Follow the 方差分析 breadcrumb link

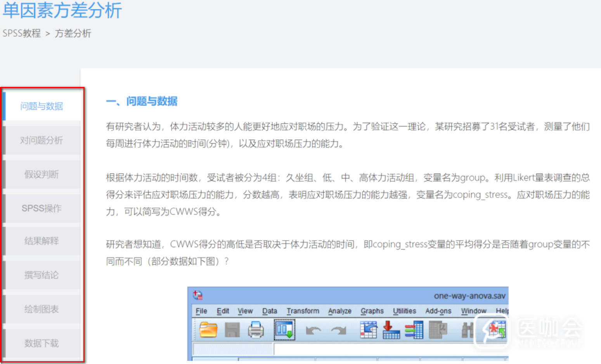tap(73, 33)
